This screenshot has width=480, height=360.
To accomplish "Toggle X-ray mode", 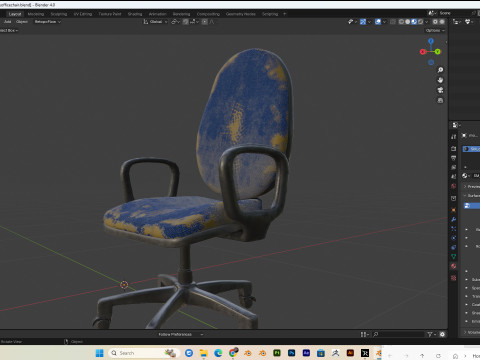I will tap(393, 22).
